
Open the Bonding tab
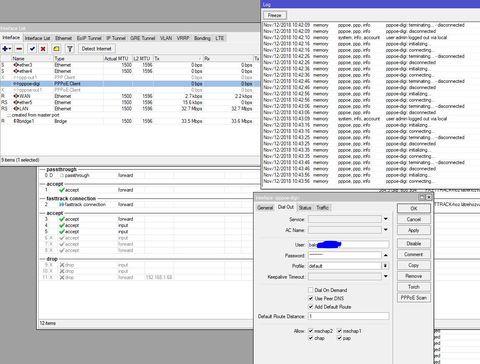[x=202, y=38]
